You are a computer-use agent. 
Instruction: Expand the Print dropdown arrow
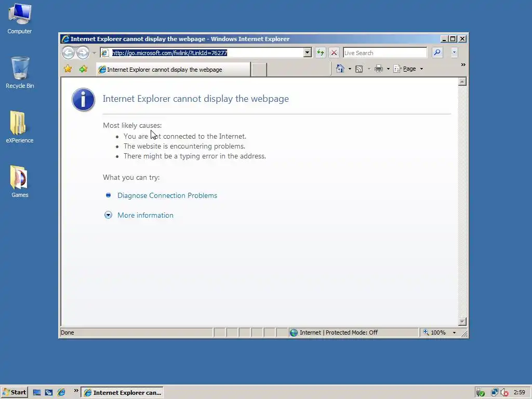(x=388, y=69)
